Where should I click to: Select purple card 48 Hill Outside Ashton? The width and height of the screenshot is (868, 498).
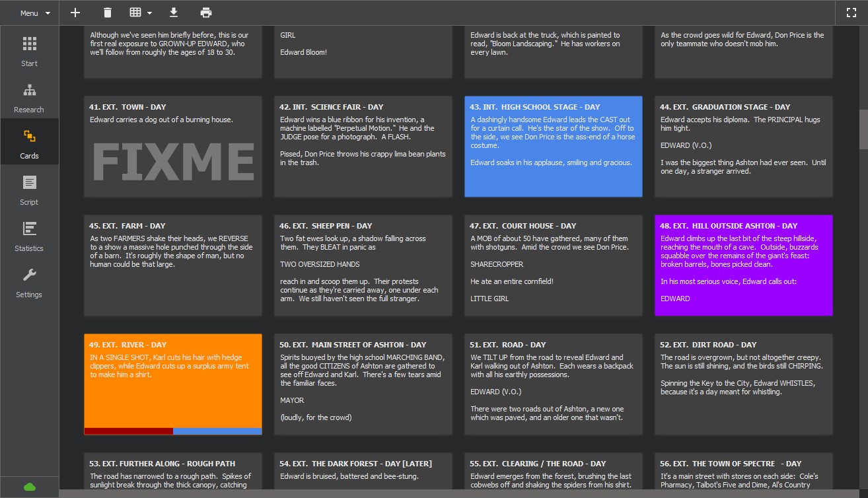pyautogui.click(x=743, y=266)
